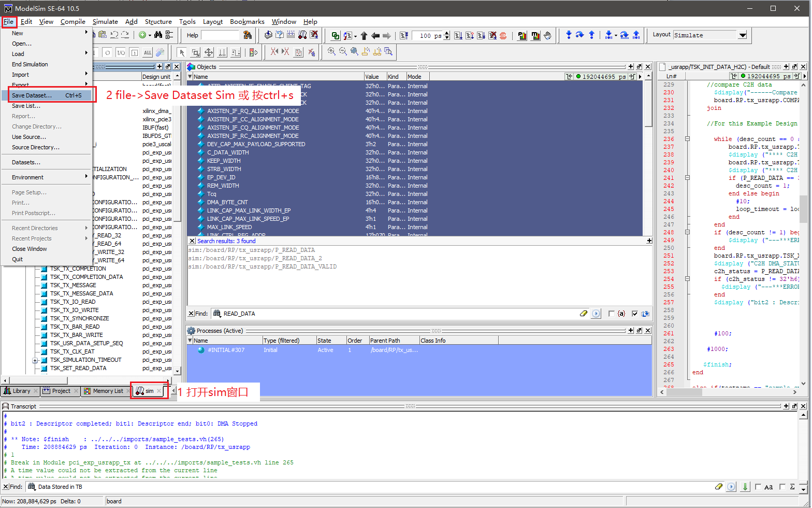Click the Run -All icon
This screenshot has height=508, width=812.
coord(481,35)
